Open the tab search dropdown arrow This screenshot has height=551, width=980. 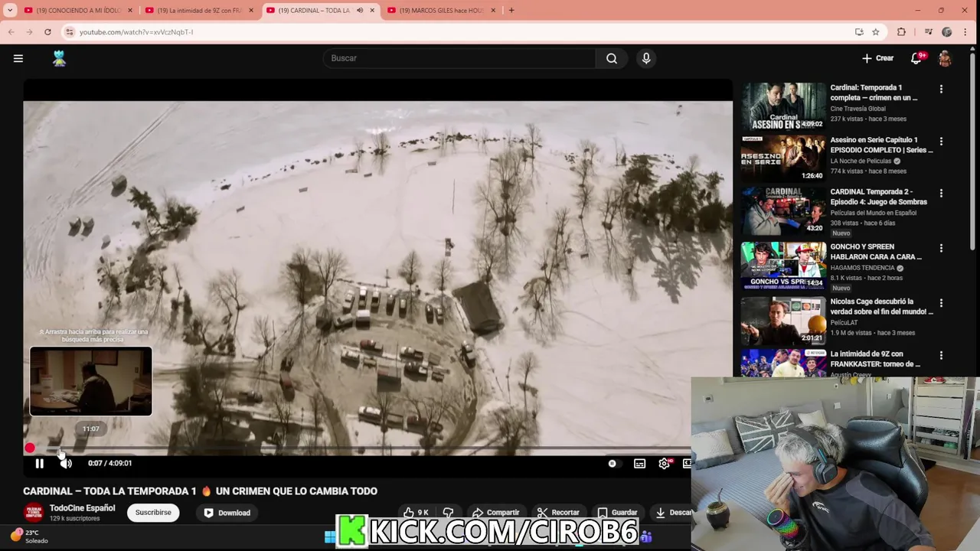point(8,11)
